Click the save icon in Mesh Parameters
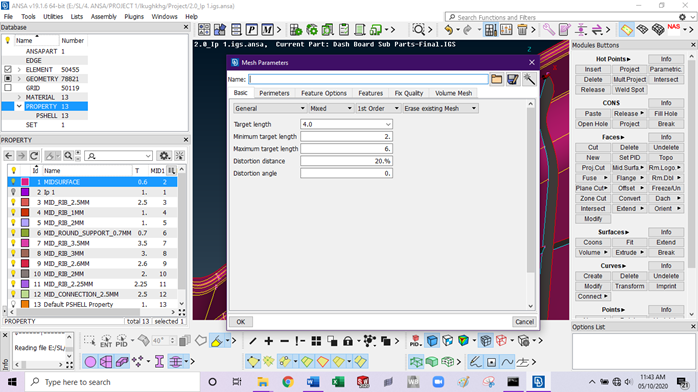 tap(513, 79)
